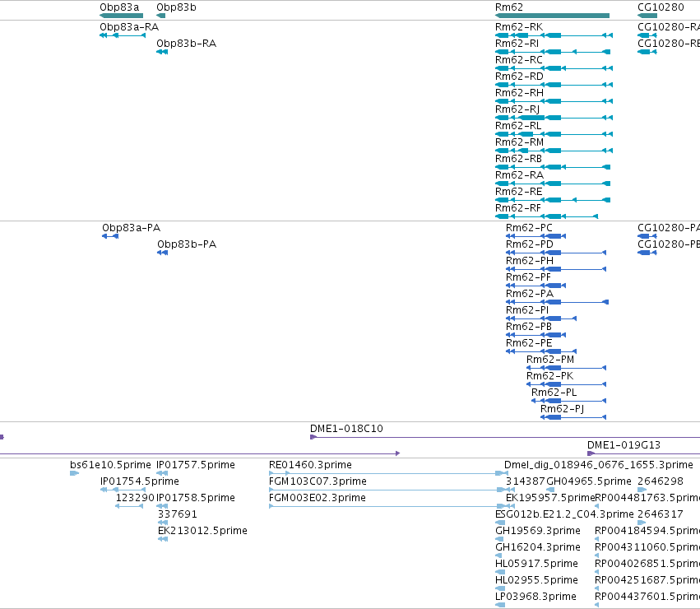Select EST RE01460.3prime

click(310, 465)
